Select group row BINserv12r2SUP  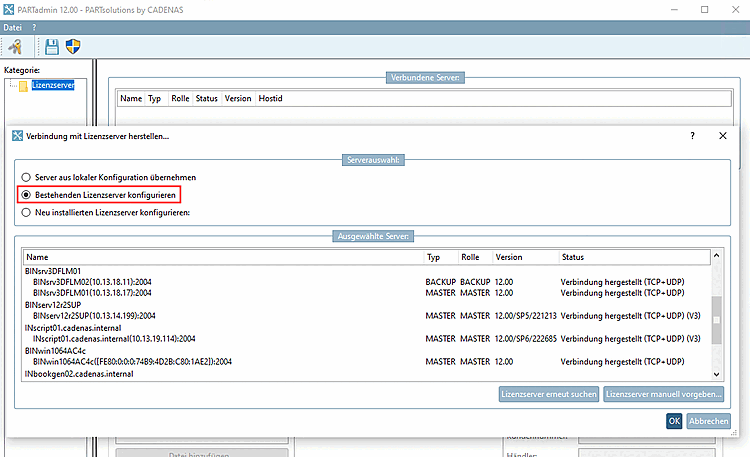pyautogui.click(x=53, y=305)
